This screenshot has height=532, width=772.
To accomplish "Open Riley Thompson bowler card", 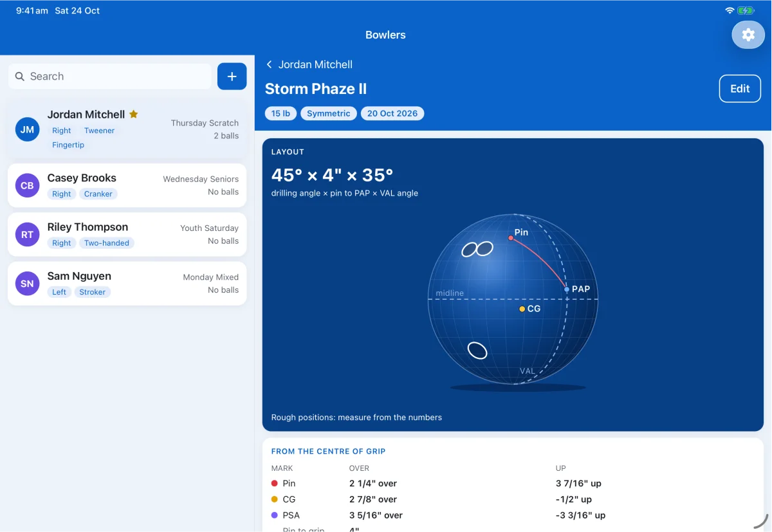I will pos(127,234).
